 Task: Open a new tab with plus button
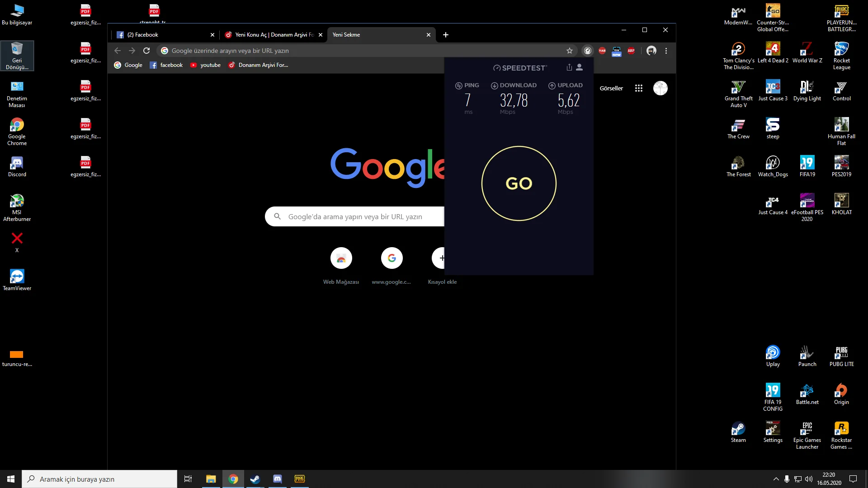446,35
